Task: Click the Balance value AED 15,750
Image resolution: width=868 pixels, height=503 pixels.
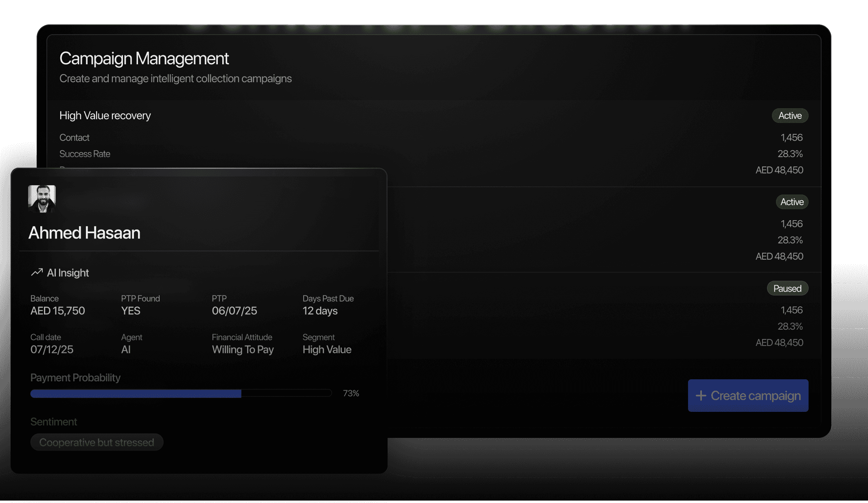Action: pyautogui.click(x=57, y=311)
